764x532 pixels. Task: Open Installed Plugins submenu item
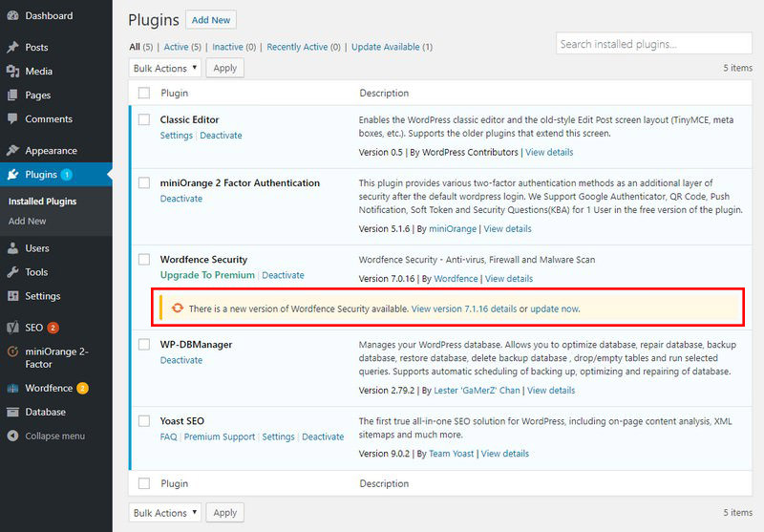tap(42, 202)
